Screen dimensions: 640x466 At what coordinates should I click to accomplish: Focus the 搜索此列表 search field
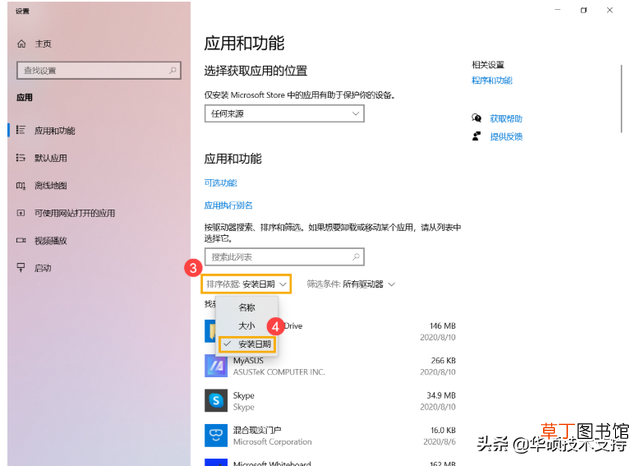pyautogui.click(x=284, y=257)
